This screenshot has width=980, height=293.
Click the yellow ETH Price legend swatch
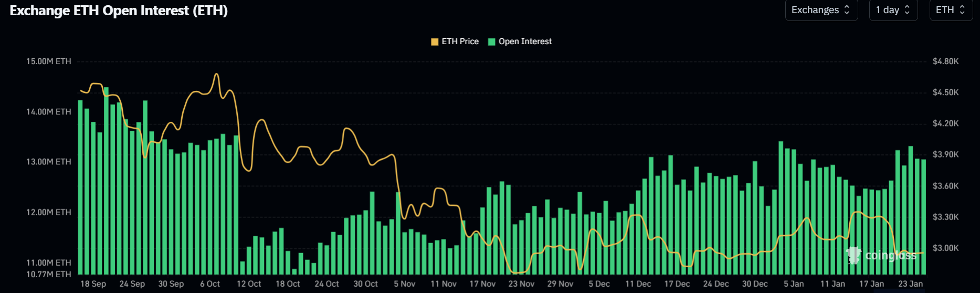[435, 42]
